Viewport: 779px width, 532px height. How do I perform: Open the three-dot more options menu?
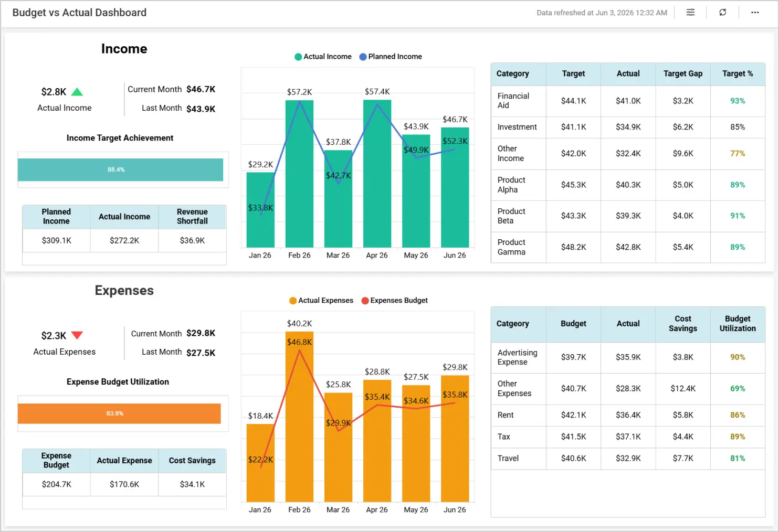coord(755,13)
